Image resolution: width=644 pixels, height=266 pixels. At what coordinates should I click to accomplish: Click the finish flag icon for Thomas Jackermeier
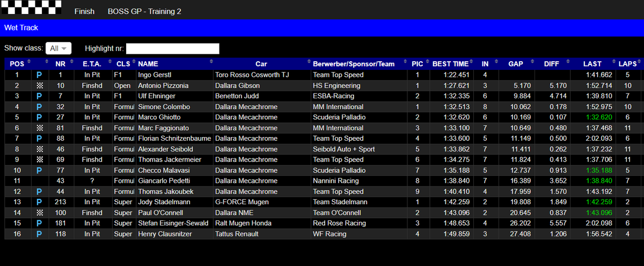tap(39, 160)
